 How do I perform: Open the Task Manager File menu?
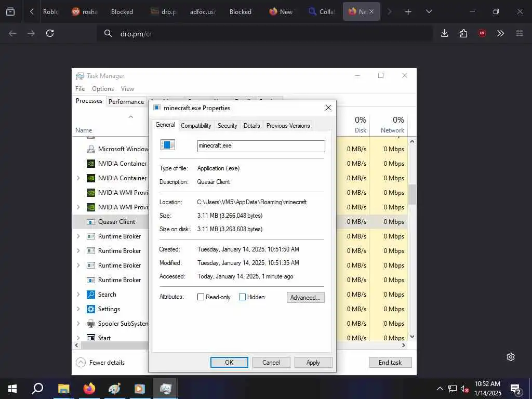point(80,88)
